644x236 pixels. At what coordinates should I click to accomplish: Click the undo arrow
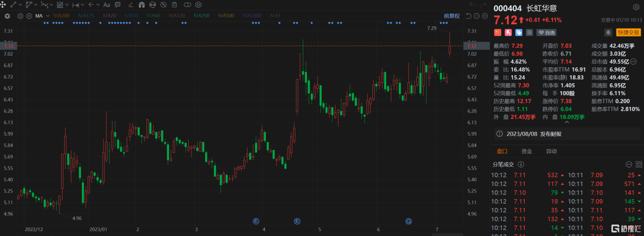472,5
